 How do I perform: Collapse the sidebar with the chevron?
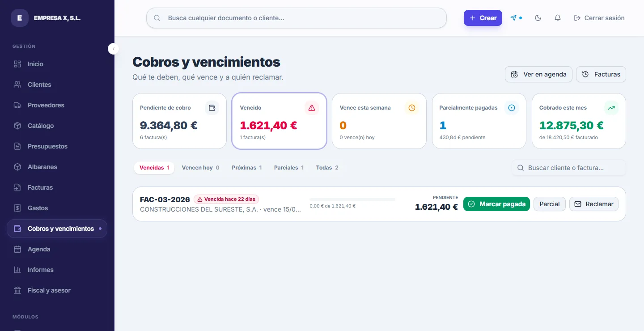(114, 49)
